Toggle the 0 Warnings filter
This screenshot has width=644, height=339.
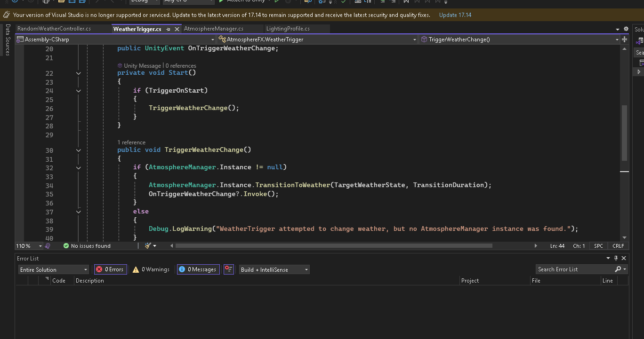tap(151, 269)
